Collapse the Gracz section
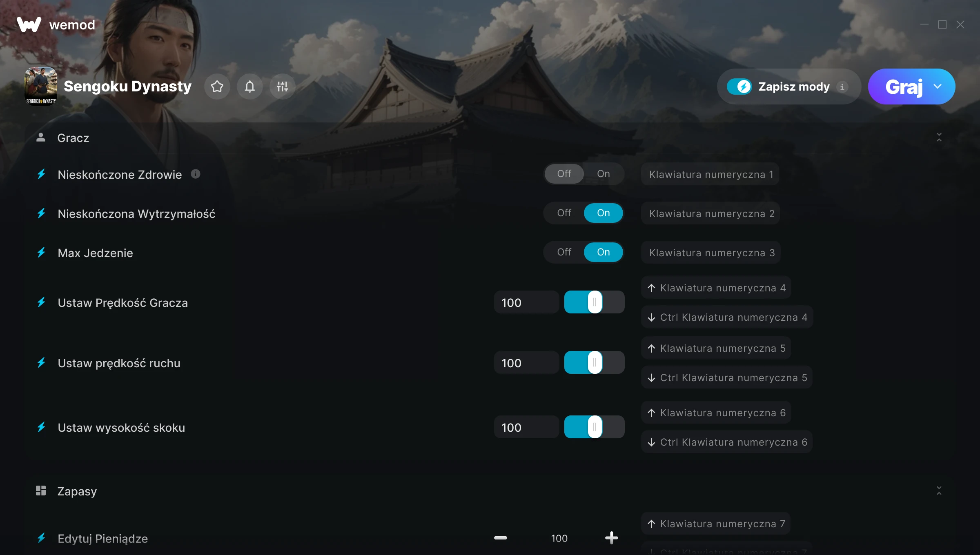980x555 pixels. (939, 138)
